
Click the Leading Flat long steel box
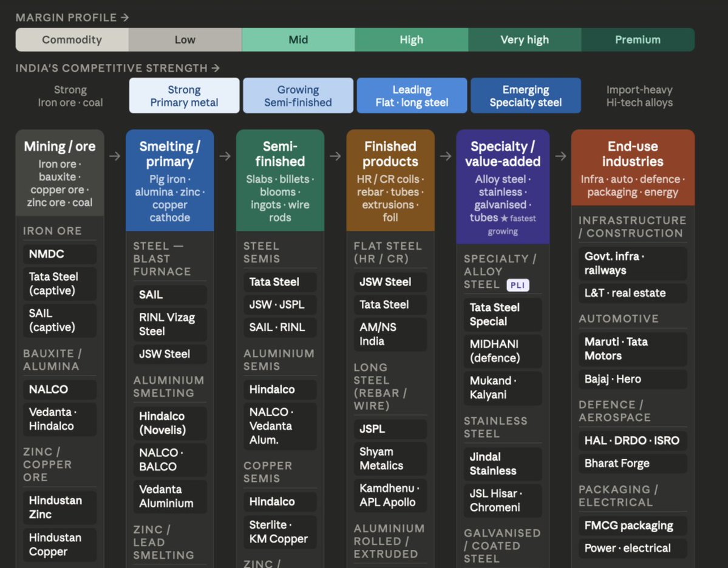pyautogui.click(x=412, y=95)
